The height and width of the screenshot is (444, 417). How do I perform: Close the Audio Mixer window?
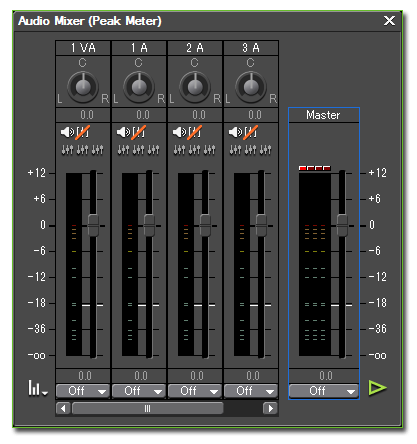coord(389,21)
